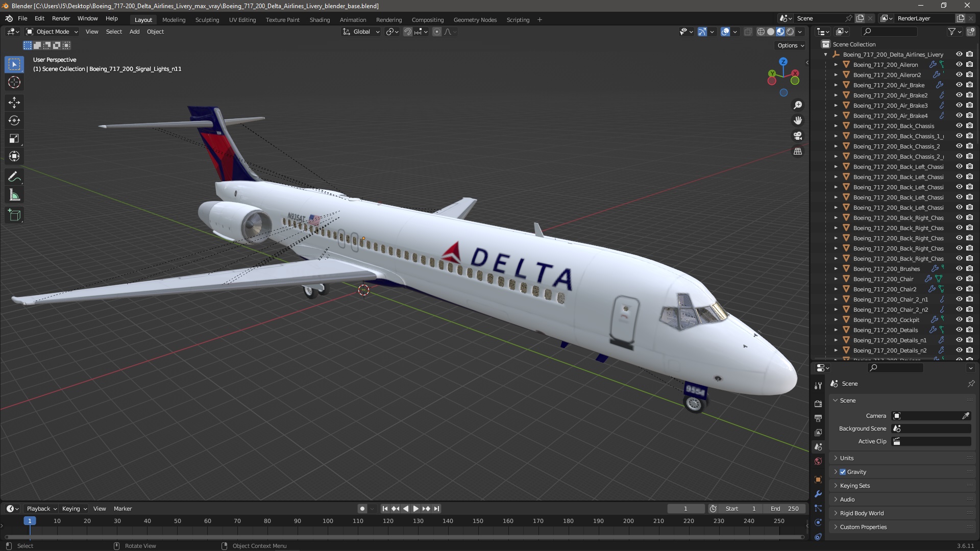The width and height of the screenshot is (980, 551).
Task: Select the Scale tool
Action: click(14, 138)
